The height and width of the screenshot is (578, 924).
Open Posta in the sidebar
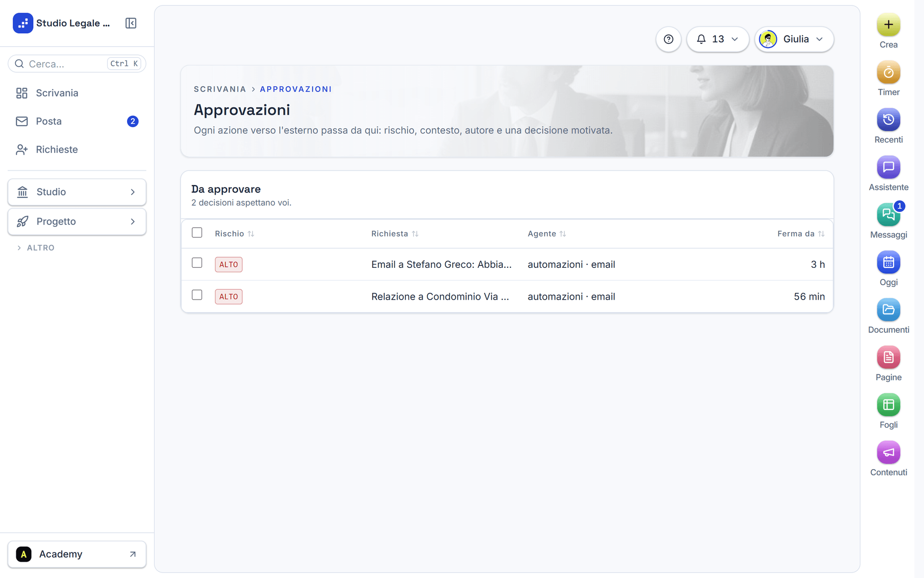[x=77, y=121]
